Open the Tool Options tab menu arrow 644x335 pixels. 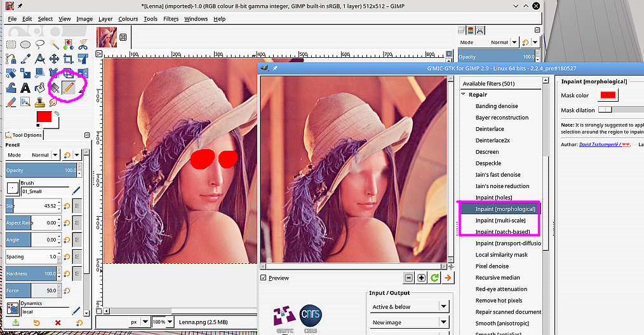pyautogui.click(x=86, y=135)
